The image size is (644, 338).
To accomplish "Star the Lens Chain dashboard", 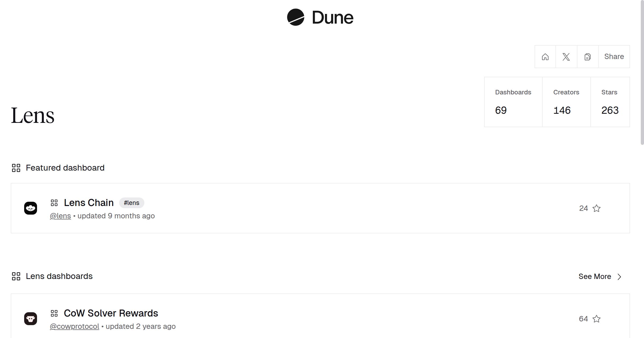I will (x=597, y=208).
